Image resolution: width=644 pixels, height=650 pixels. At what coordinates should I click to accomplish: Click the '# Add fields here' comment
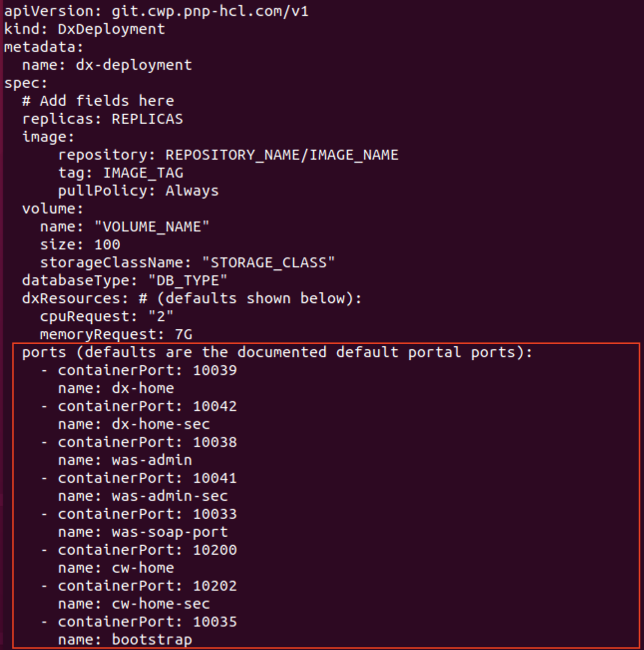[98, 101]
